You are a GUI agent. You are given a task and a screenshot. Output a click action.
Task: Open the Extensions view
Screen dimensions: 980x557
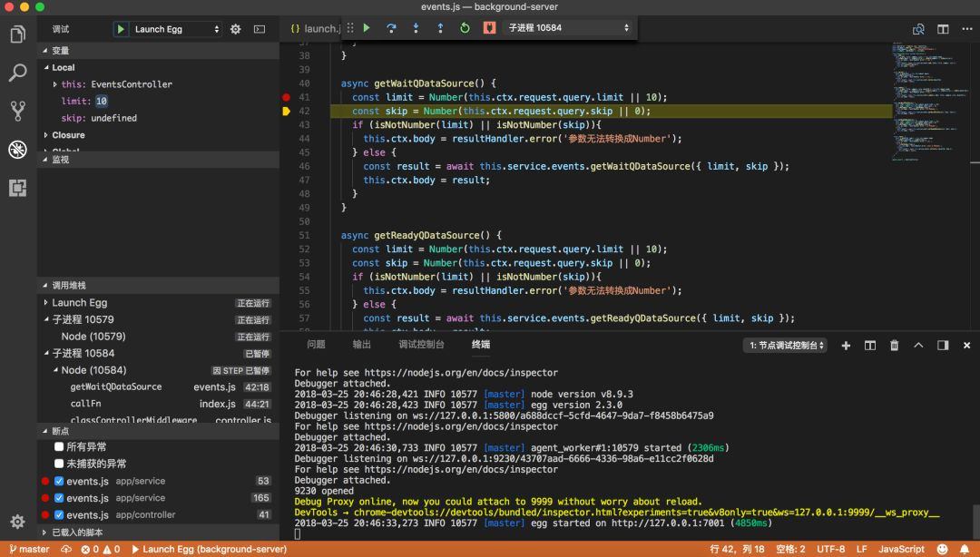point(17,188)
